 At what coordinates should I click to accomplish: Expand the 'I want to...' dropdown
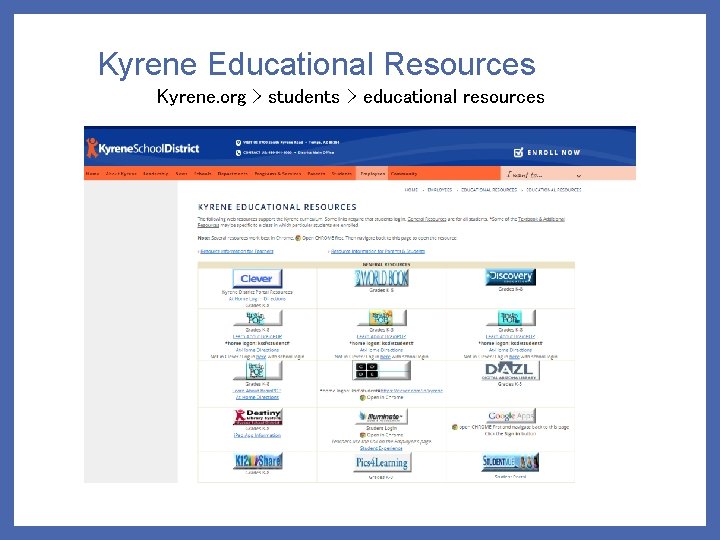pos(544,174)
